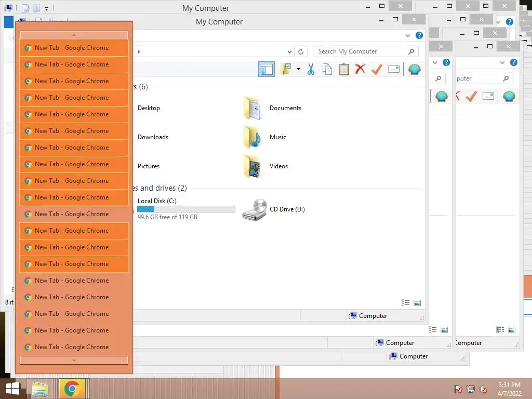Open the network icon in system tray
The height and width of the screenshot is (399, 532).
click(x=471, y=389)
